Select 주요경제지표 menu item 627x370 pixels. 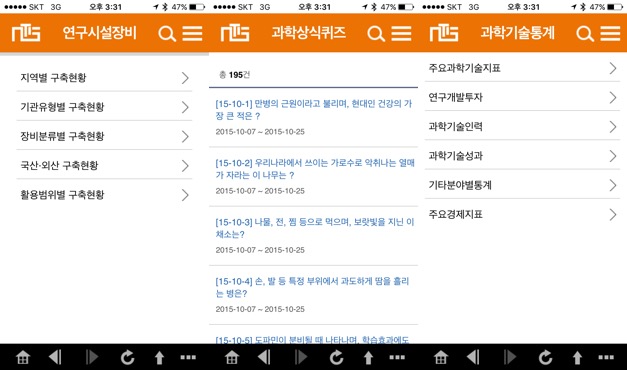pos(522,214)
